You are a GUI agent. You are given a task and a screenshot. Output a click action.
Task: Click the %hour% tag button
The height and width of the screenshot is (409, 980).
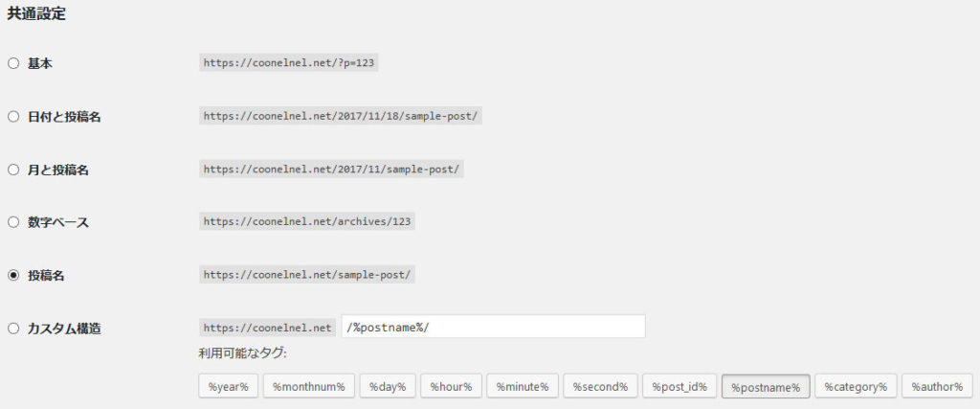point(450,387)
